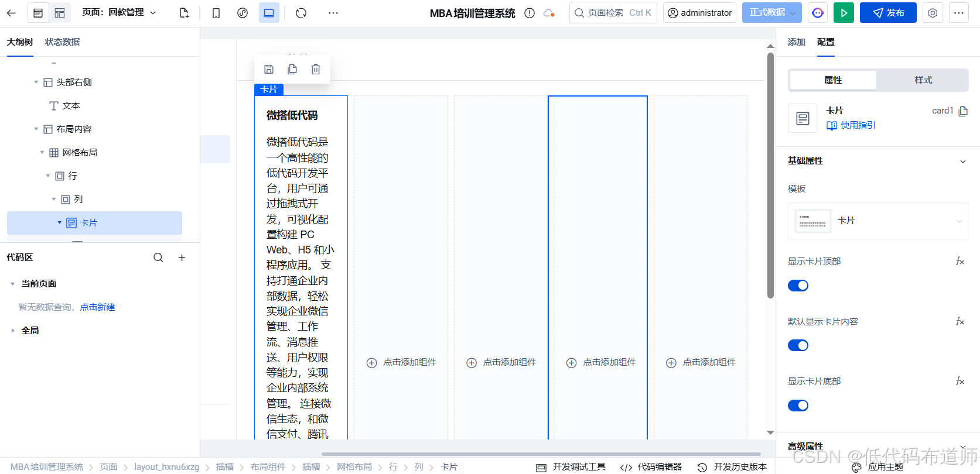Screen dimensions: 980x474
Task: Toggle the 默认显示卡片内容 switch
Action: pyautogui.click(x=798, y=345)
